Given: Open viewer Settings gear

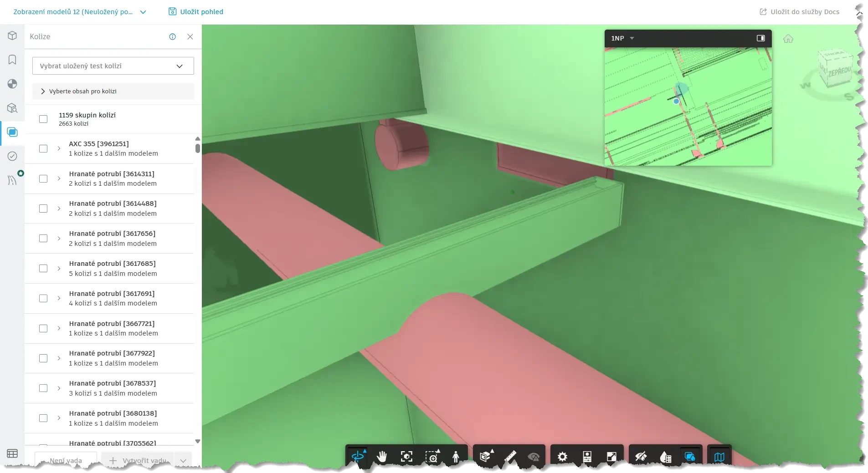Looking at the screenshot, I should click(562, 456).
